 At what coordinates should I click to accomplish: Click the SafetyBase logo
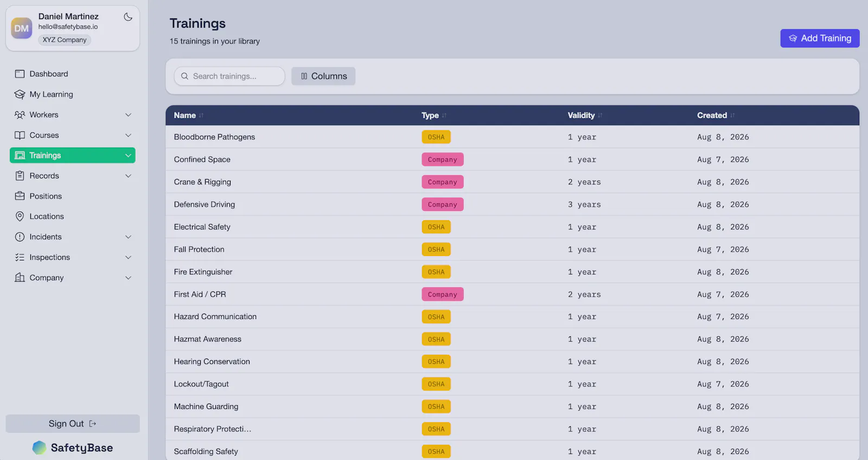pyautogui.click(x=73, y=448)
